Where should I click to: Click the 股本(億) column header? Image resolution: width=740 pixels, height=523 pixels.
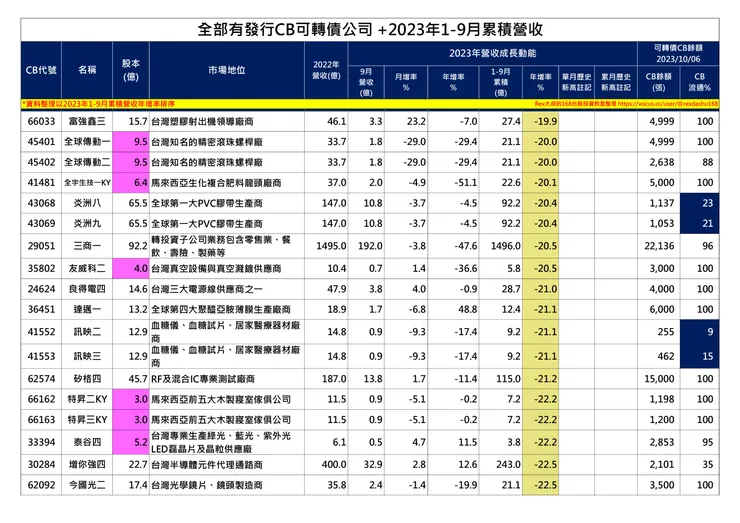pyautogui.click(x=131, y=70)
